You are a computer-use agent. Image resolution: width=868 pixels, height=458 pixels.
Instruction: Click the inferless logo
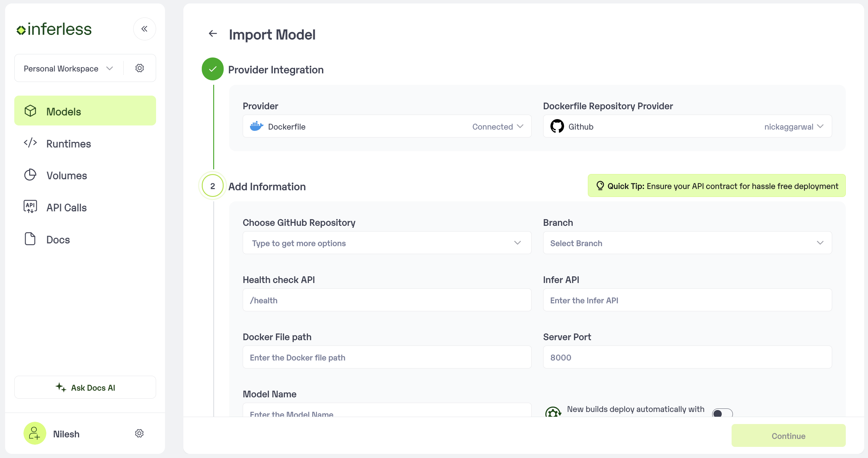(54, 29)
